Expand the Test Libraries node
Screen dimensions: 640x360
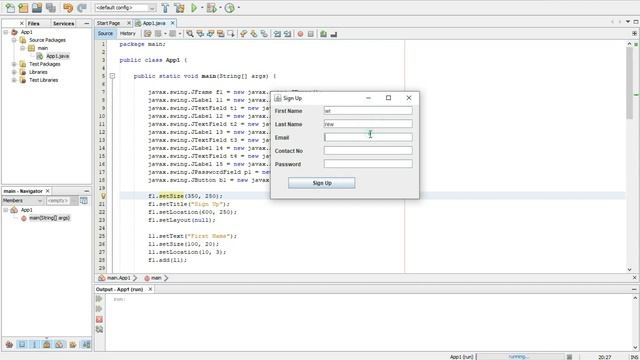coord(14,80)
